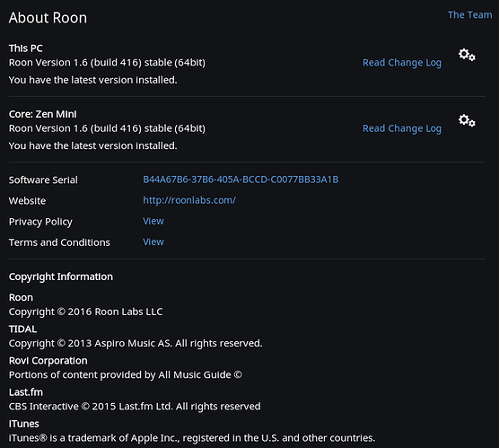Viewport: 499px width, 448px height.
Task: Click the TIDAL copyright heading
Action: coord(22,329)
